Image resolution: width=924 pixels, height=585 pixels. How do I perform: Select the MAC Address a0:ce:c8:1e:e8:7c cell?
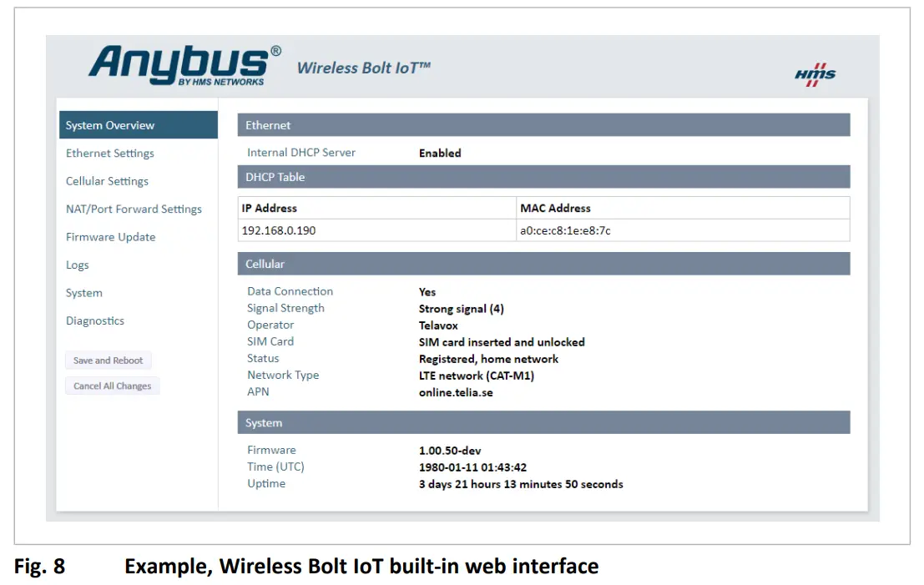(569, 230)
